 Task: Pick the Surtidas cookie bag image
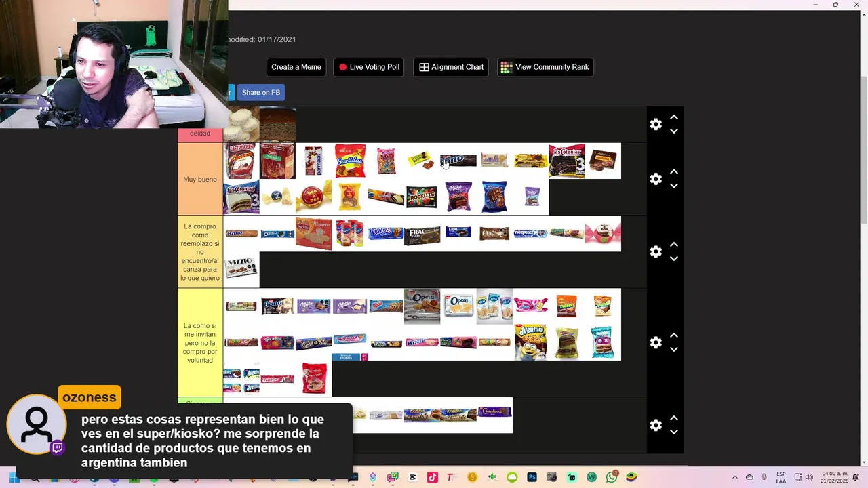[350, 161]
